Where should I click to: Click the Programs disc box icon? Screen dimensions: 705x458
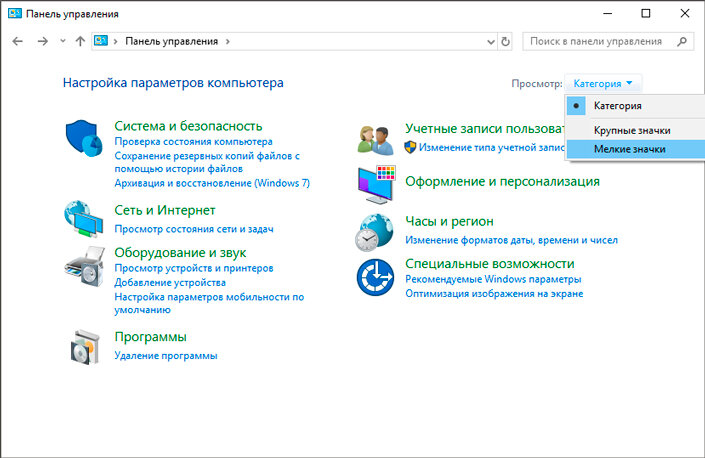pyautogui.click(x=85, y=347)
